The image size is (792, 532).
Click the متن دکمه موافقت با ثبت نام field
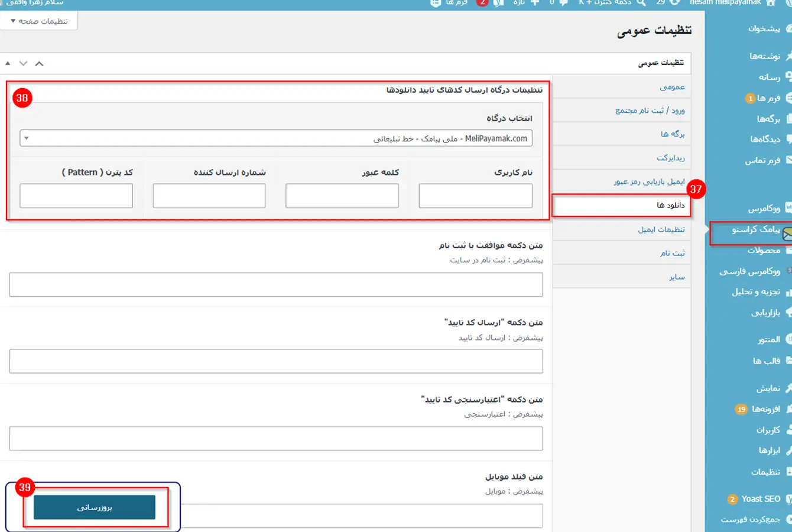coord(276,284)
